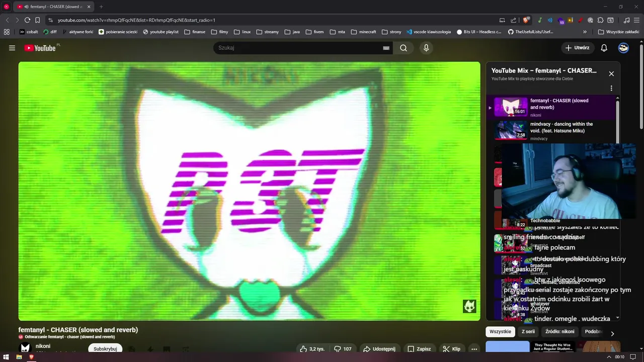Open media control music notes icon
The width and height of the screenshot is (644, 362).
[x=626, y=20]
